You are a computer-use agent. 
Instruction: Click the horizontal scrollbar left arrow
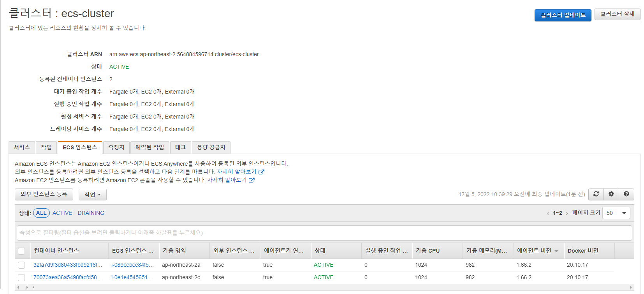click(17, 287)
